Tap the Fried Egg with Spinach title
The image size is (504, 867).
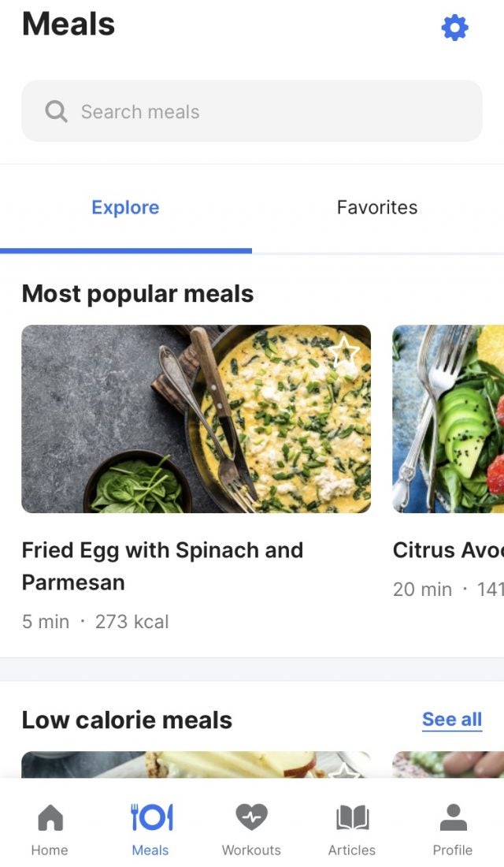(162, 566)
